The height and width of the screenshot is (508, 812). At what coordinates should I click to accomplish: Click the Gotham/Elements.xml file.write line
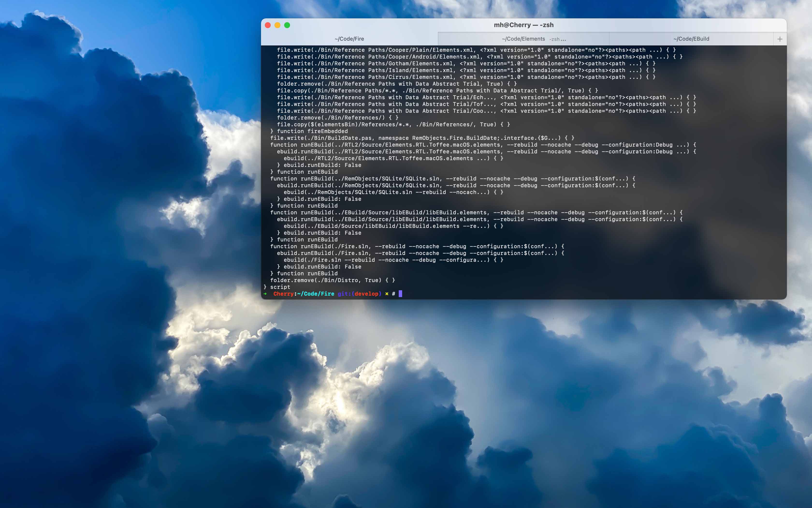(466, 63)
